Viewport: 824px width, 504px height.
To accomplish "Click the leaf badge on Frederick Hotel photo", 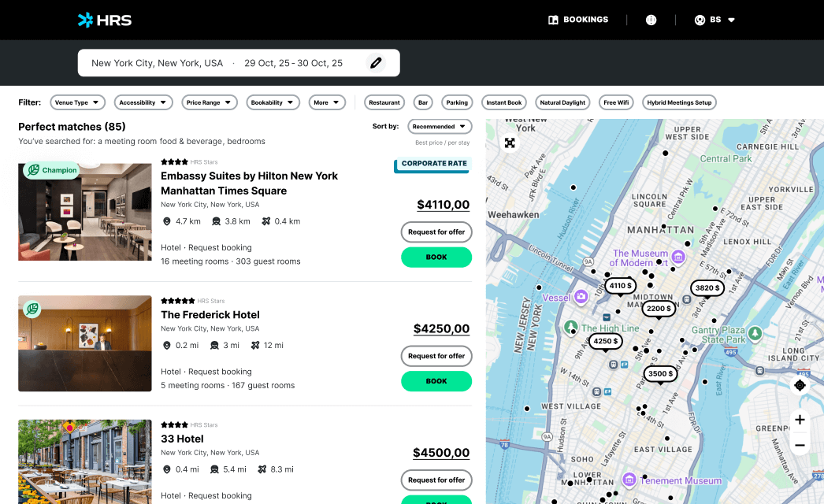I will coord(32,309).
